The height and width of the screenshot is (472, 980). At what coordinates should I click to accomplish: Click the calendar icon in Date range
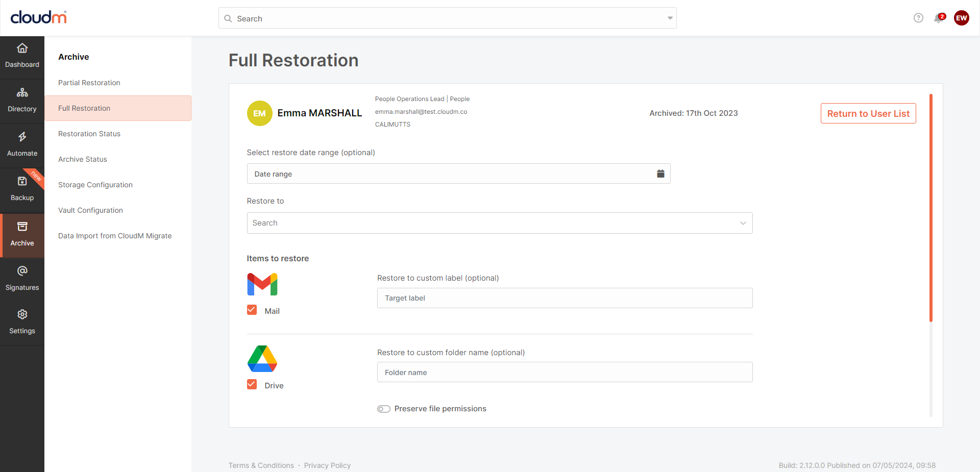pyautogui.click(x=660, y=173)
